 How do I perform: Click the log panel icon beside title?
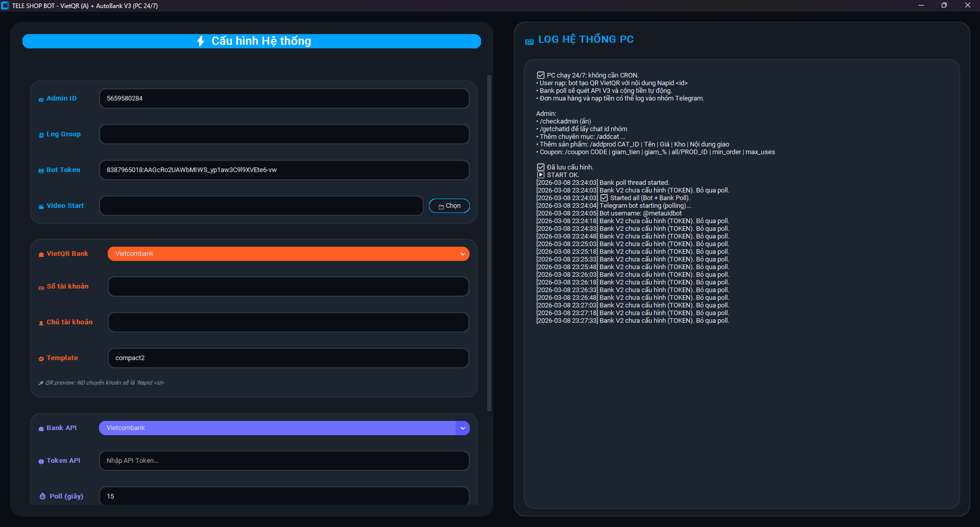[529, 42]
